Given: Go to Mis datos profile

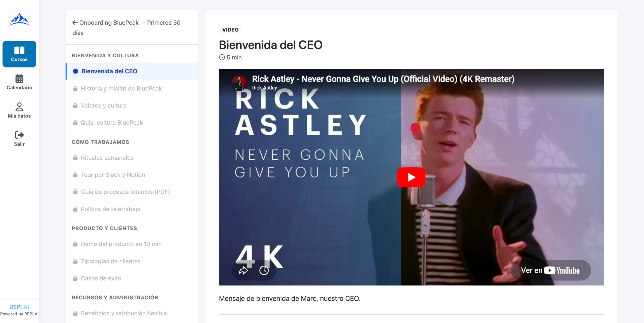Looking at the screenshot, I should [x=19, y=110].
